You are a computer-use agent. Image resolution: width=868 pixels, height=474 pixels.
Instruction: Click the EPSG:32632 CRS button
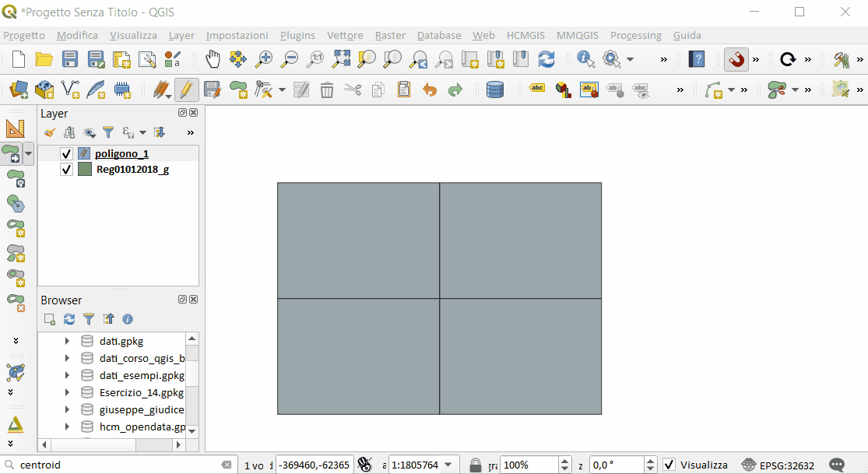pos(778,465)
